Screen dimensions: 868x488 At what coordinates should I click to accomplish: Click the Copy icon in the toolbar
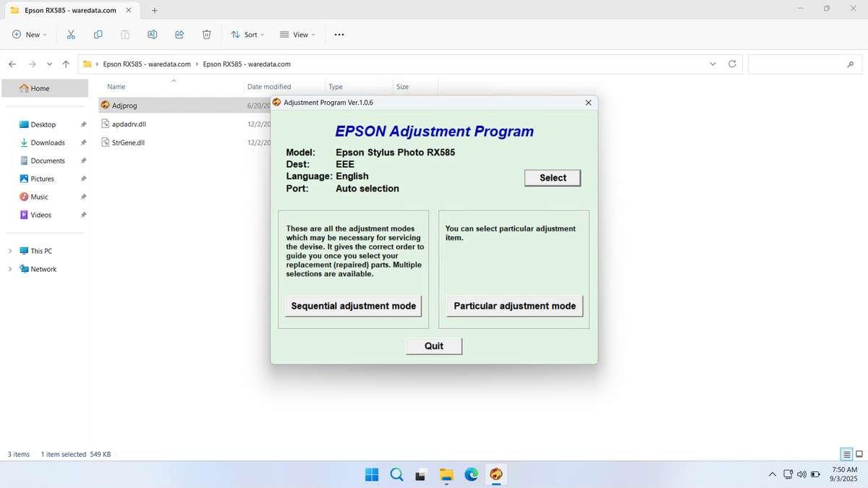98,34
